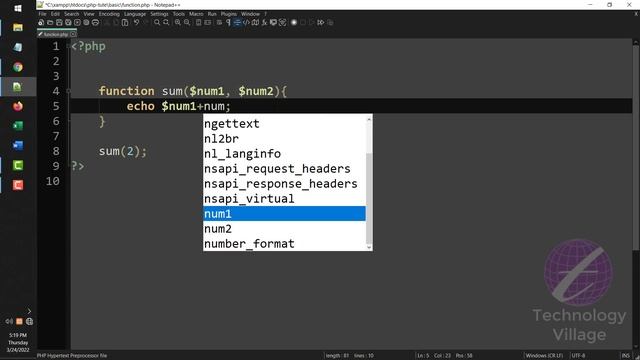Image resolution: width=640 pixels, height=360 pixels.
Task: Click line number 8 in margin
Action: tap(56, 151)
